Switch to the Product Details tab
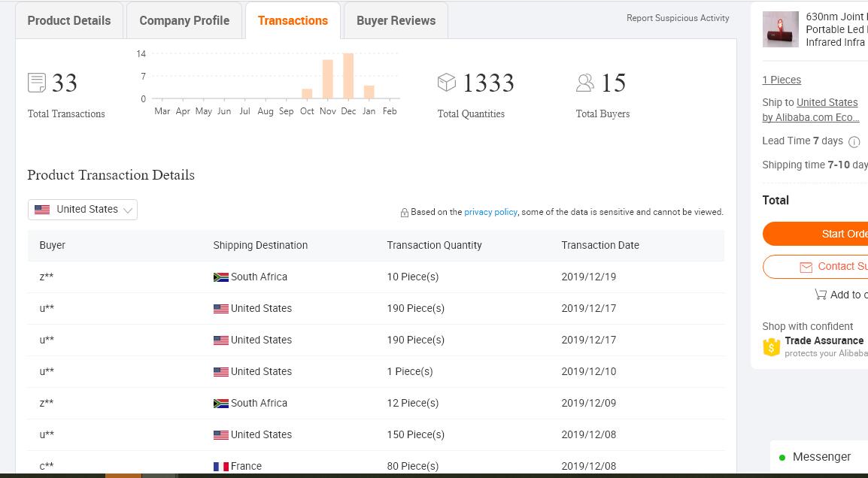The height and width of the screenshot is (478, 868). point(69,21)
